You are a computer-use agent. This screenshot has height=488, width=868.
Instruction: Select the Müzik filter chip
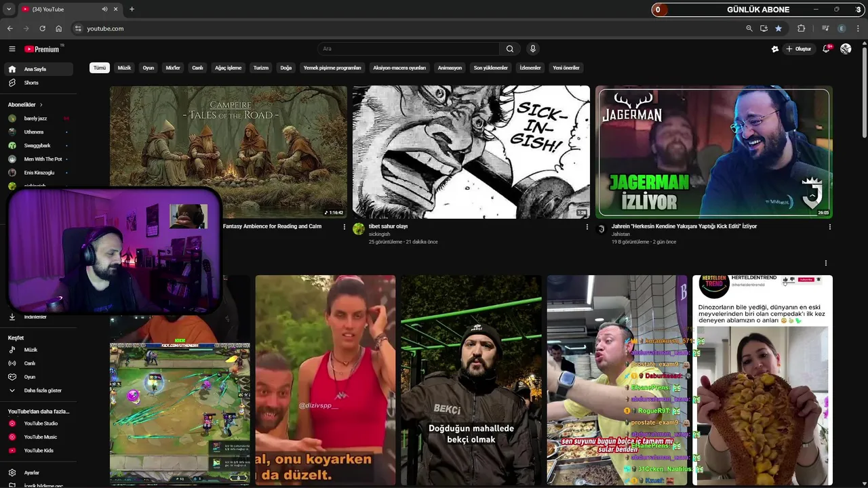[124, 68]
